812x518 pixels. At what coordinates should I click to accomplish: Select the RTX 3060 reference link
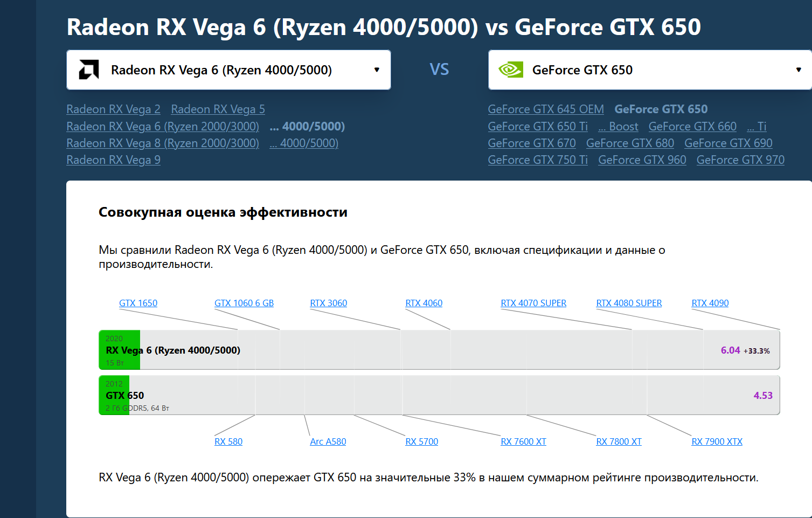(x=329, y=303)
